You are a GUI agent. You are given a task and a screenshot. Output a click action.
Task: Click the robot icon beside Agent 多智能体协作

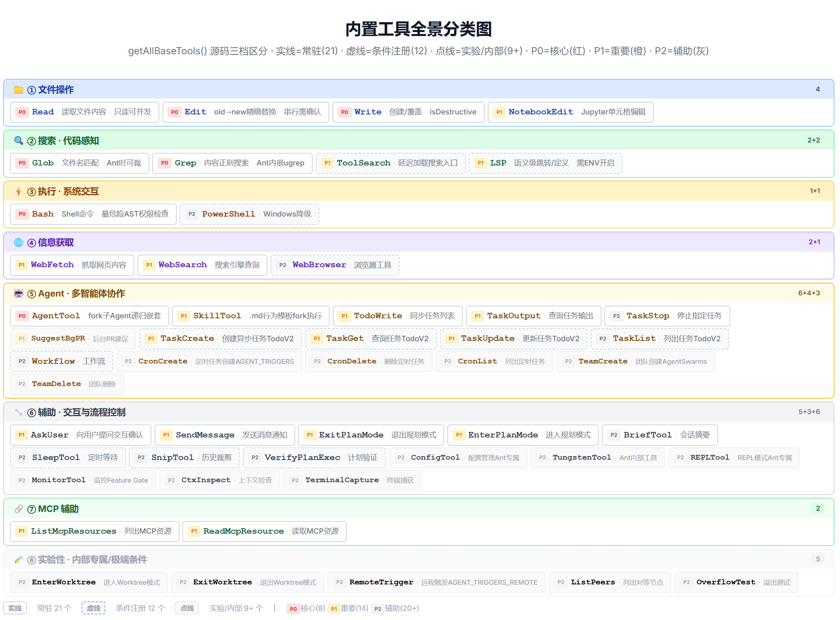(x=19, y=293)
